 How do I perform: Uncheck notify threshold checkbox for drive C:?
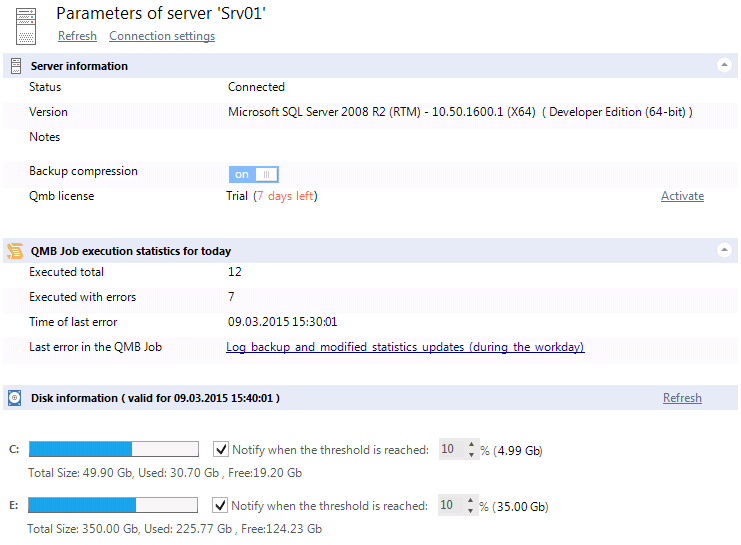221,449
